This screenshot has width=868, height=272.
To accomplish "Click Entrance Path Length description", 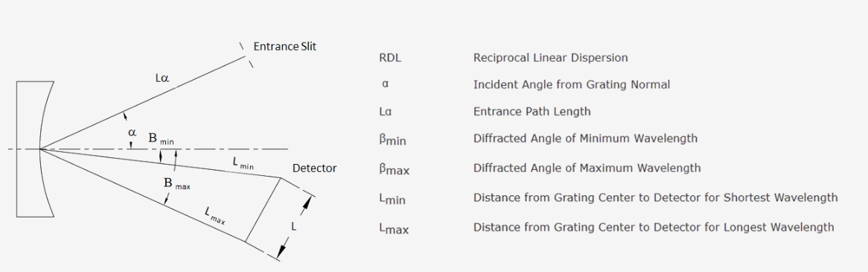I will pos(532,111).
